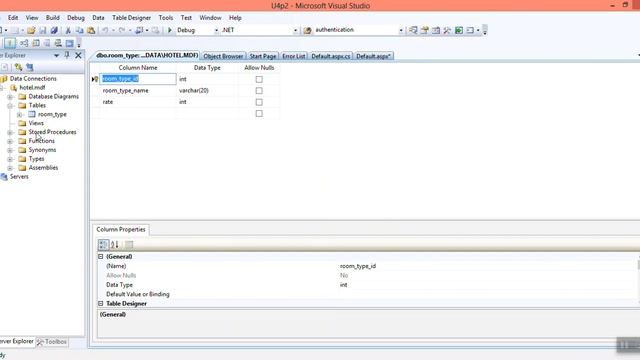Switch to the Error List tab
The width and height of the screenshot is (640, 360).
click(294, 56)
